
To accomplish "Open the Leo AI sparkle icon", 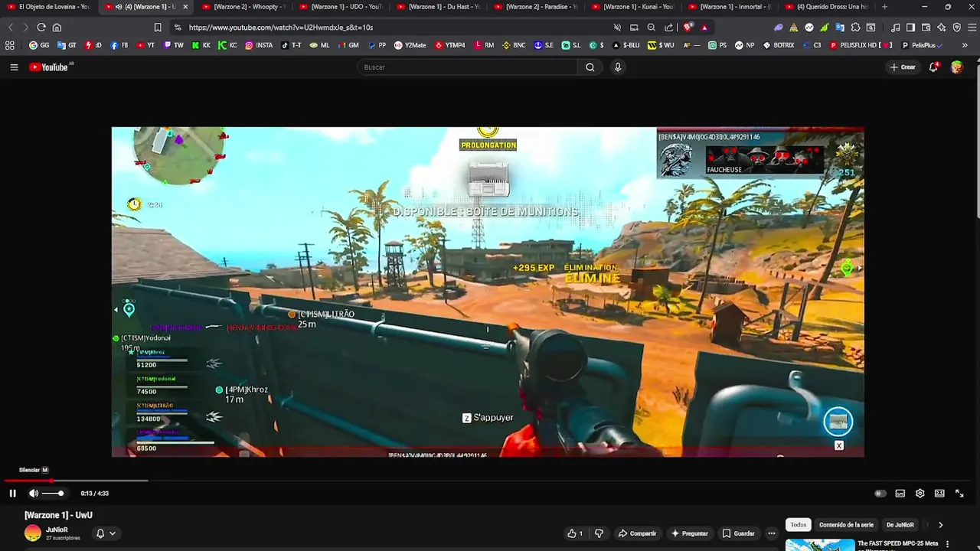I will click(x=941, y=28).
